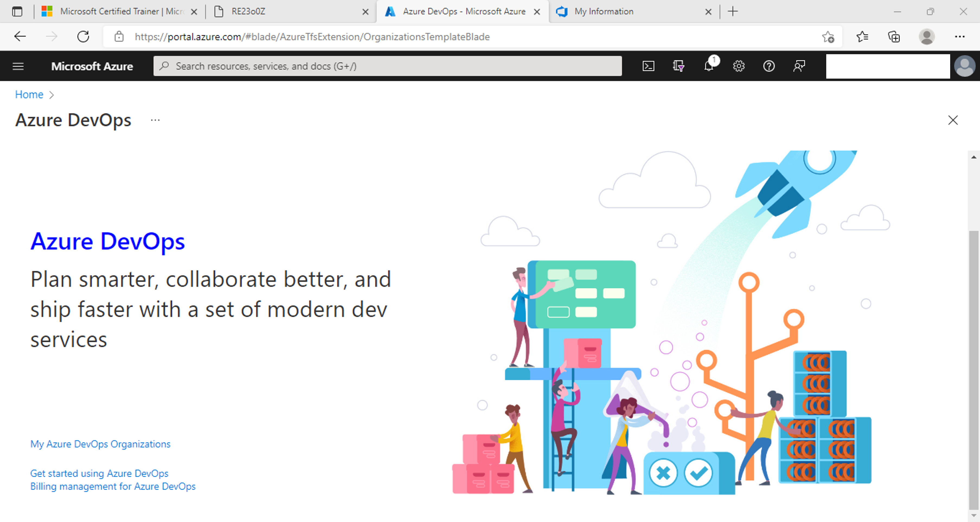980x522 pixels.
Task: Open the browser profile icon
Action: (x=926, y=37)
